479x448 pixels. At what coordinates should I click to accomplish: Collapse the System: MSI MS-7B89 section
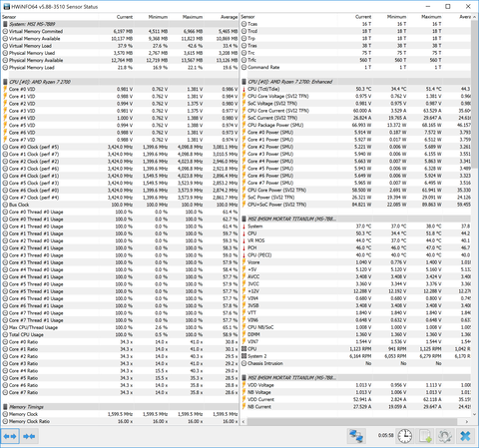(x=120, y=24)
